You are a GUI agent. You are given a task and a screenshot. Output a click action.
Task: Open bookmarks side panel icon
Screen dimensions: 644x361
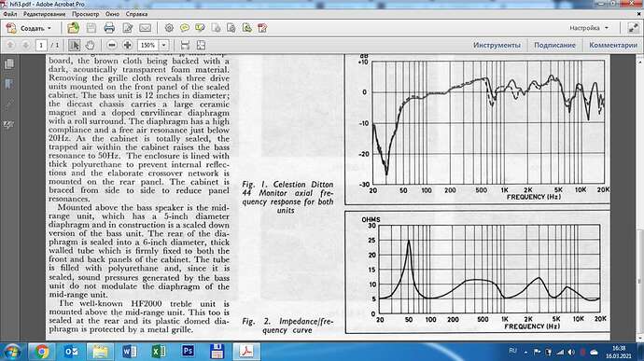pos(9,84)
